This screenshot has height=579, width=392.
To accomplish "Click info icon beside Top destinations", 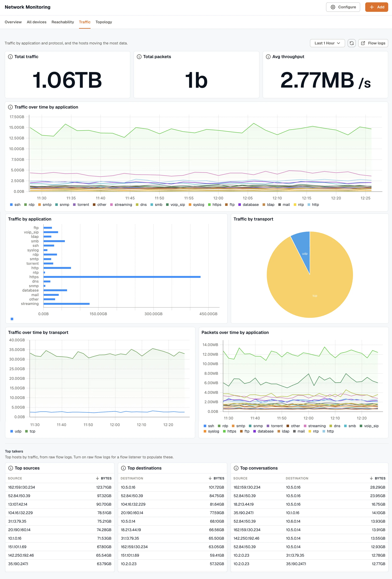I will [x=123, y=468].
